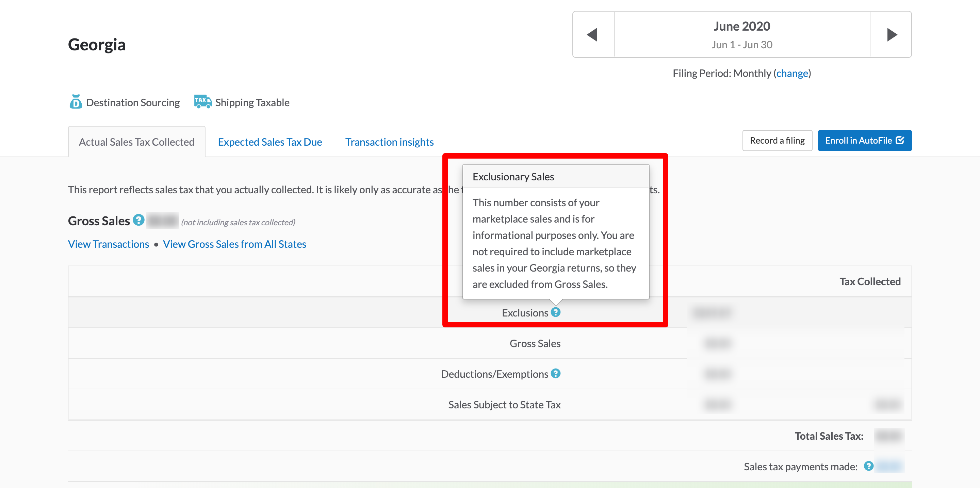Click the Deductions/Exemptions help icon
This screenshot has height=488, width=980.
tap(556, 374)
